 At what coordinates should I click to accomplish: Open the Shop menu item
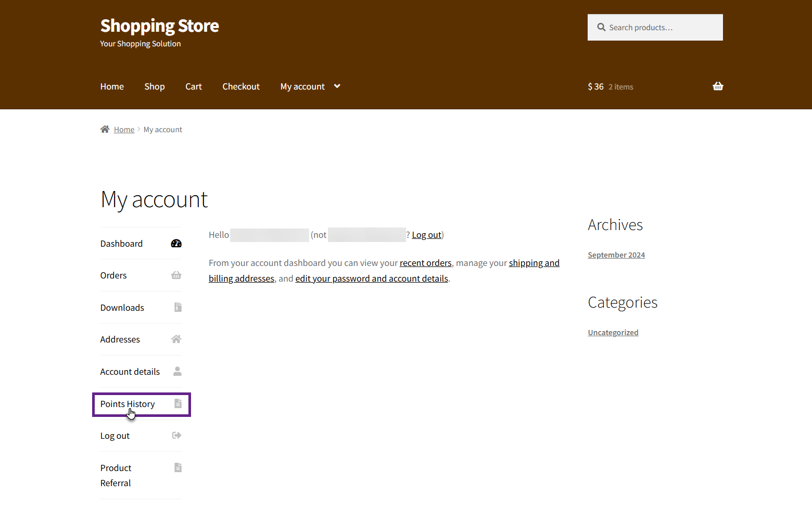point(155,86)
